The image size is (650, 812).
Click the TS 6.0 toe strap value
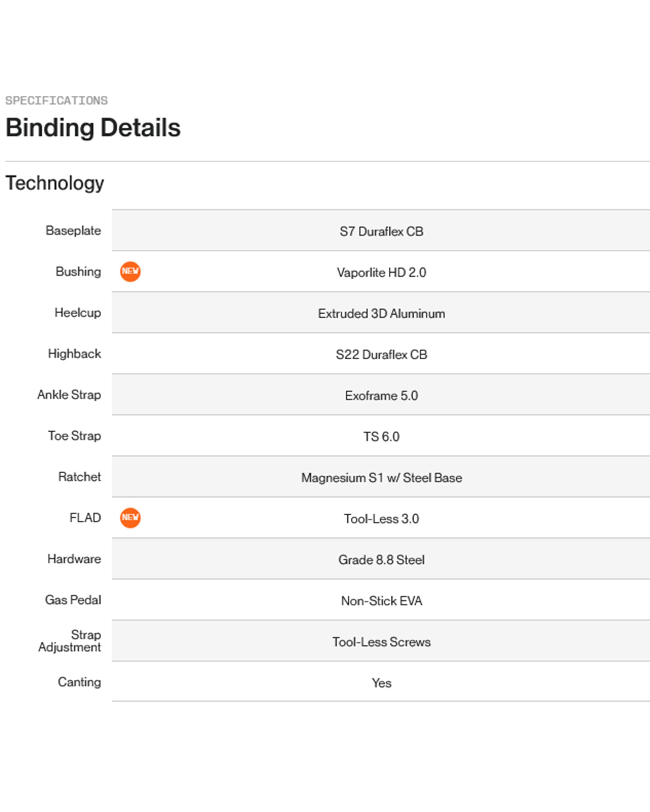pyautogui.click(x=381, y=436)
